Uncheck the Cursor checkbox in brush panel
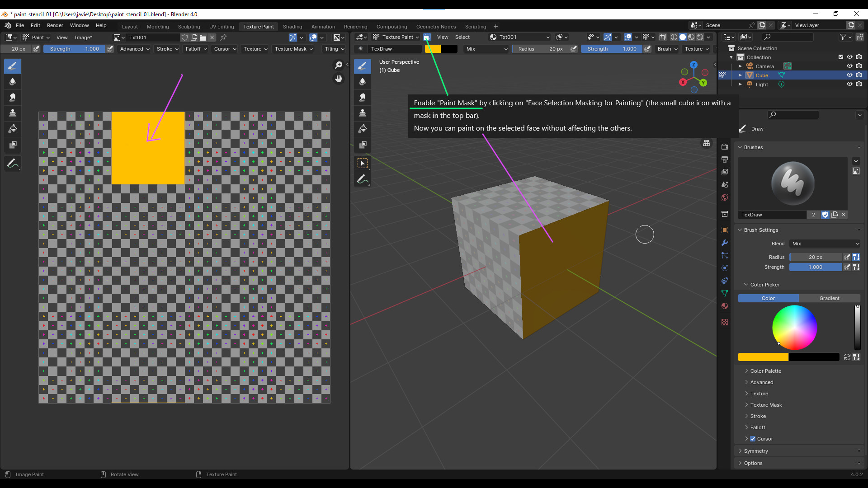Screen dimensions: 868x488 click(753, 439)
